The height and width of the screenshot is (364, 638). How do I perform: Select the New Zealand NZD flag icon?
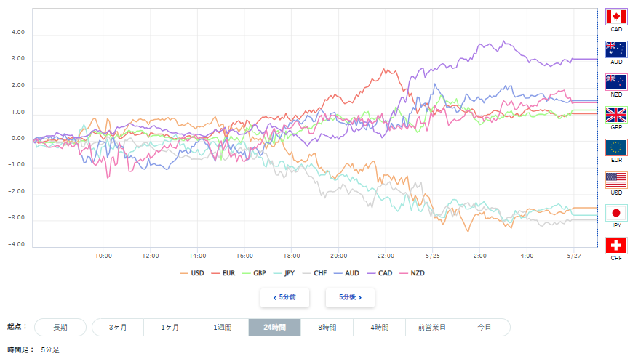616,82
